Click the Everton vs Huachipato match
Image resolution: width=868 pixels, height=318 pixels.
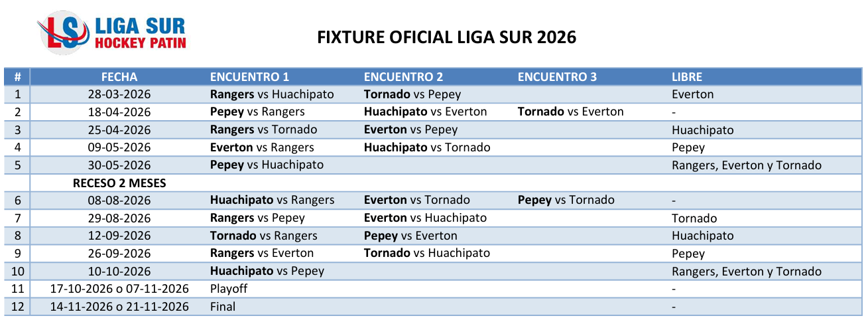coord(425,218)
